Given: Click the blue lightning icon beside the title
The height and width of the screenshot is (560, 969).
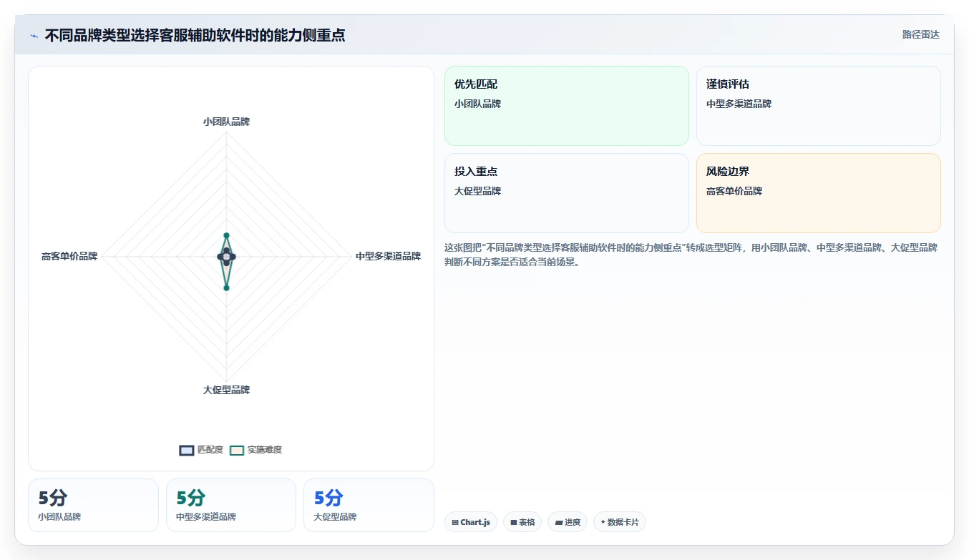Looking at the screenshot, I should 34,36.
